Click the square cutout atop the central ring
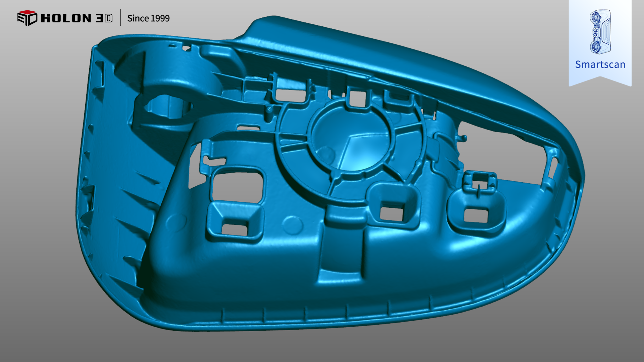The height and width of the screenshot is (362, 644). (357, 99)
